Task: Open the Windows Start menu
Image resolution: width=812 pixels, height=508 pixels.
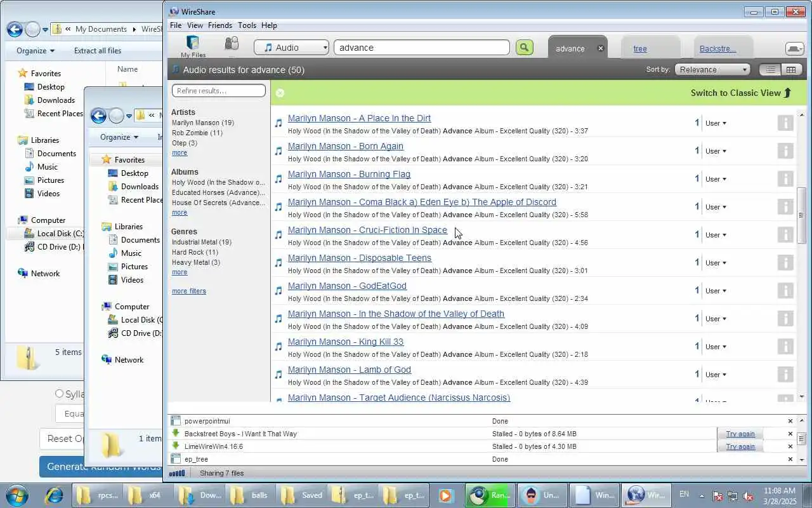Action: point(16,495)
